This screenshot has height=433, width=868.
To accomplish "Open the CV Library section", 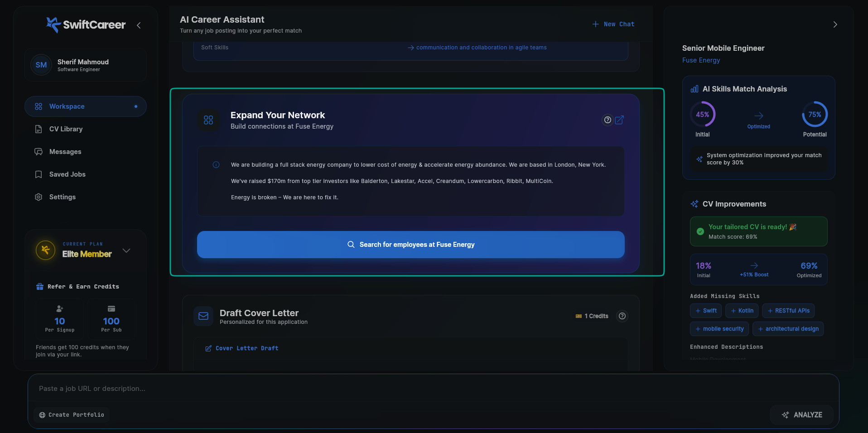I will [66, 129].
